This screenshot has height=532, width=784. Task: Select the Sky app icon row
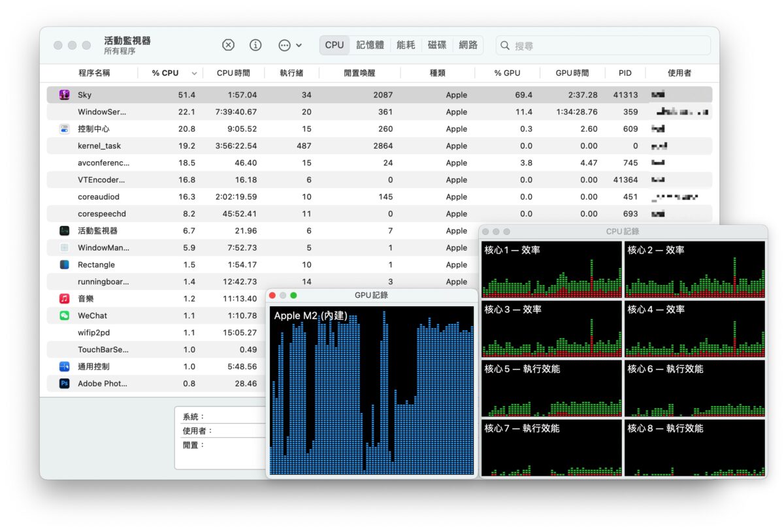pyautogui.click(x=379, y=95)
